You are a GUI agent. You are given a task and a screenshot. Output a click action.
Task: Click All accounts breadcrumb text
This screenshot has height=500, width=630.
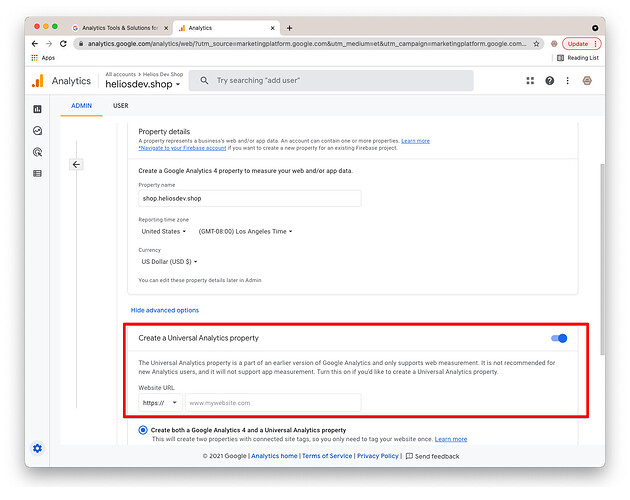[x=121, y=74]
